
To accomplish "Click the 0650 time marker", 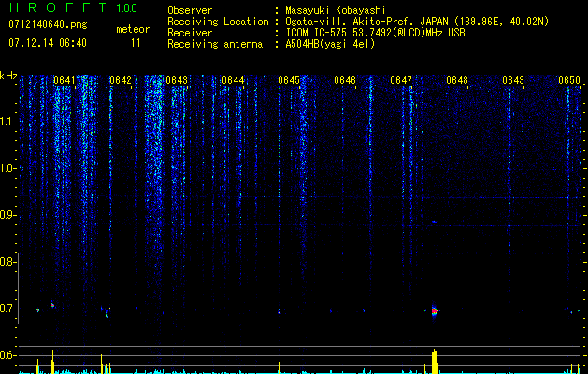I will tap(569, 80).
